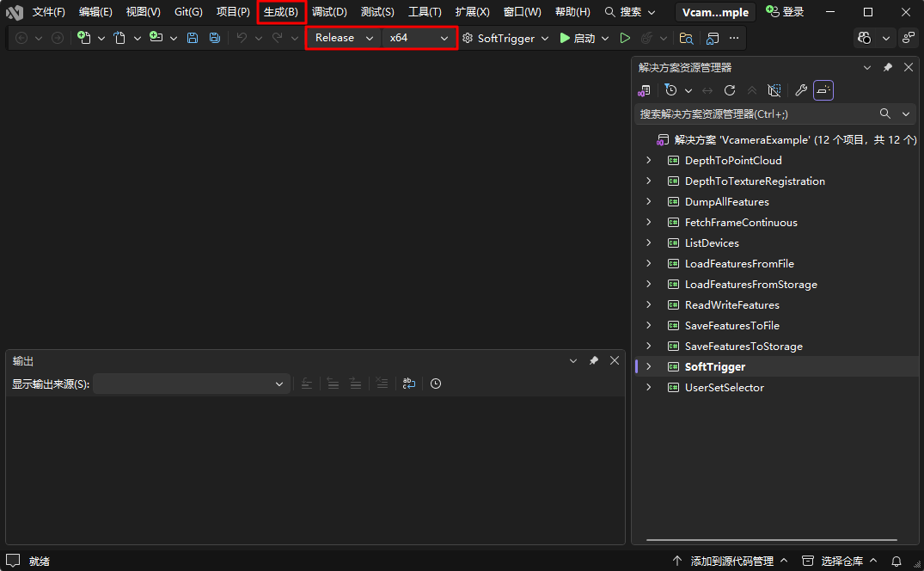
Task: Select the UserSetSelector project
Action: click(x=725, y=387)
